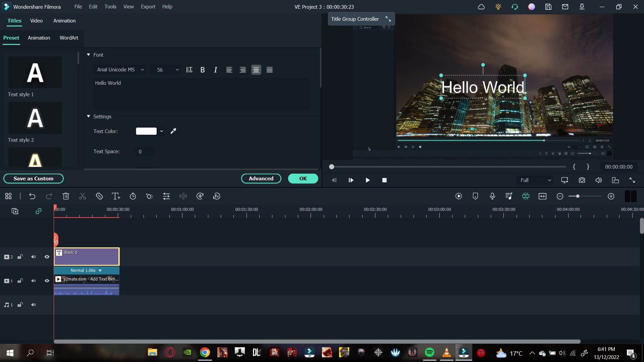Switch to the WordArt tab

pos(69,38)
